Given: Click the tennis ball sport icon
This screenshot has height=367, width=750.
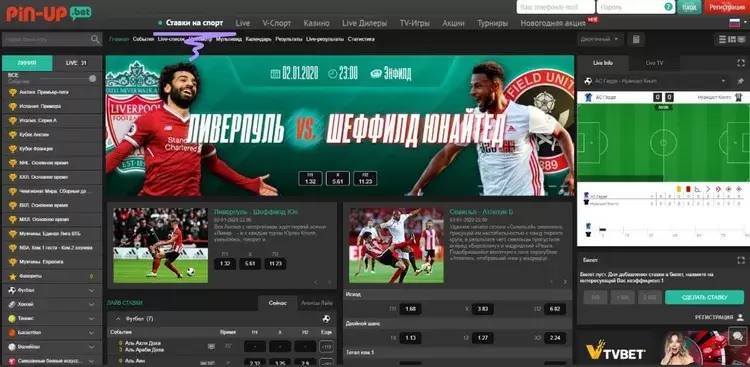Looking at the screenshot, I should 12,318.
